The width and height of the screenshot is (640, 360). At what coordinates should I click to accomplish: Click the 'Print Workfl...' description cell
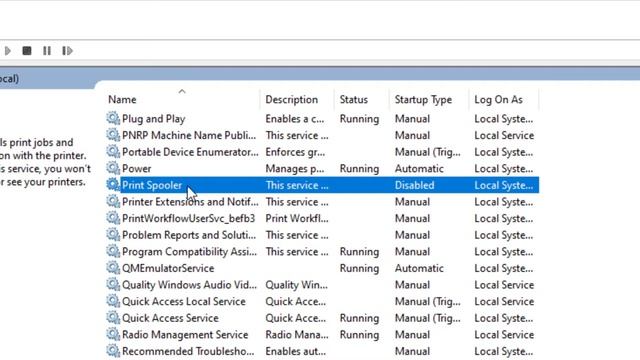[297, 218]
